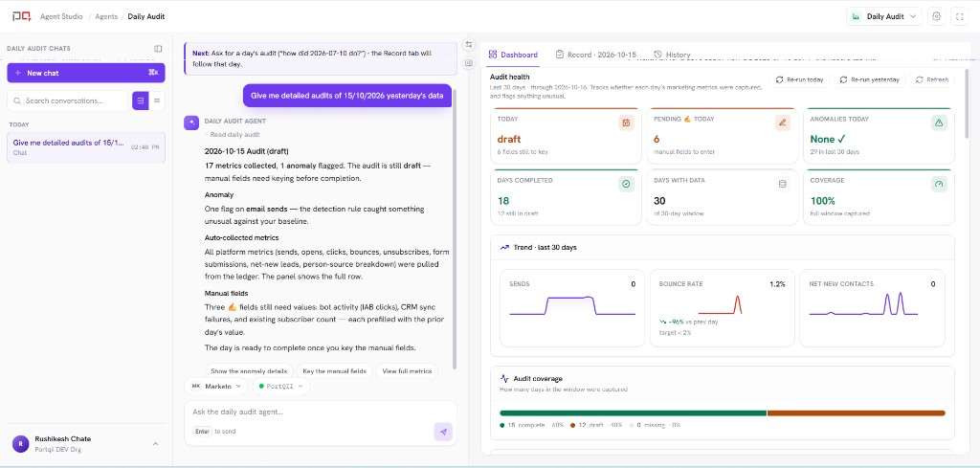Click the panel icon below swap arrows
The height and width of the screenshot is (468, 980).
coord(469,63)
